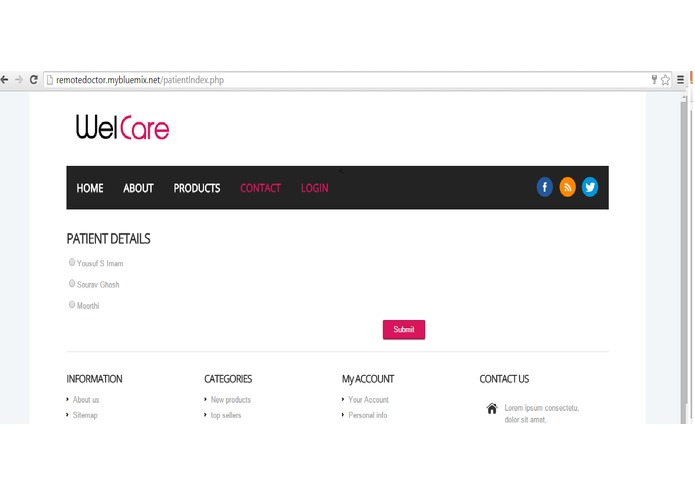Select the Sourav Ghosh radio button

click(x=72, y=284)
